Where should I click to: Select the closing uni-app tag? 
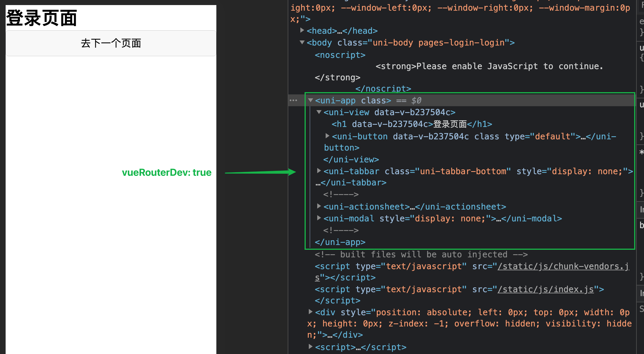[x=340, y=242]
